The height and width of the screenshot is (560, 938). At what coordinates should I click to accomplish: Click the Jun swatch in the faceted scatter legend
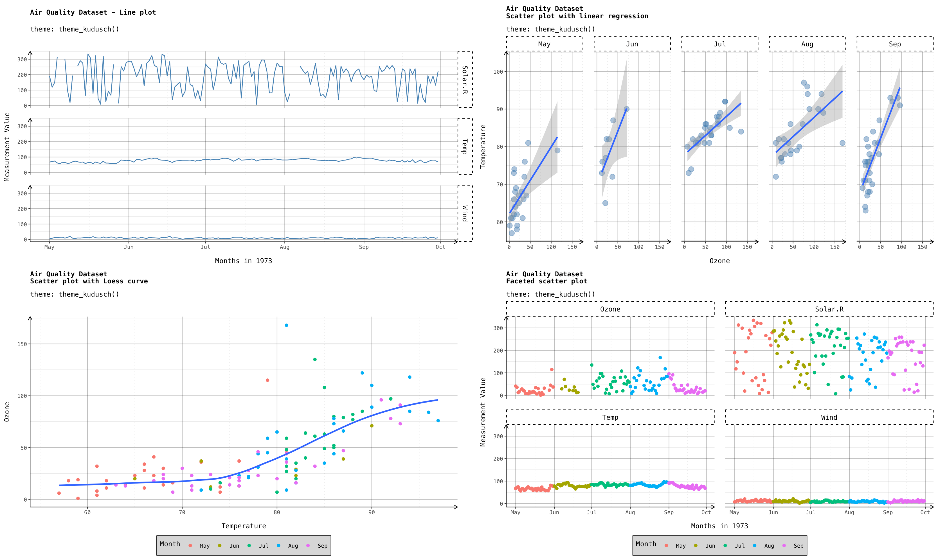(696, 546)
